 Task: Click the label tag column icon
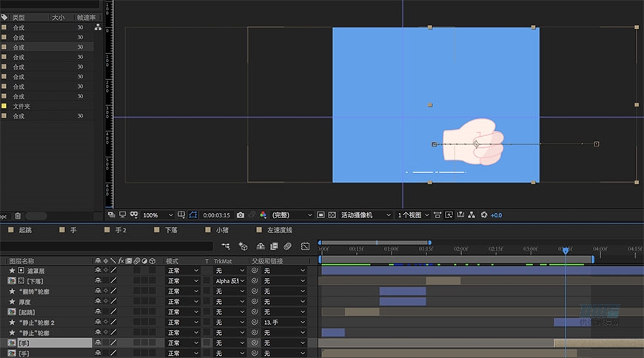[x=4, y=17]
